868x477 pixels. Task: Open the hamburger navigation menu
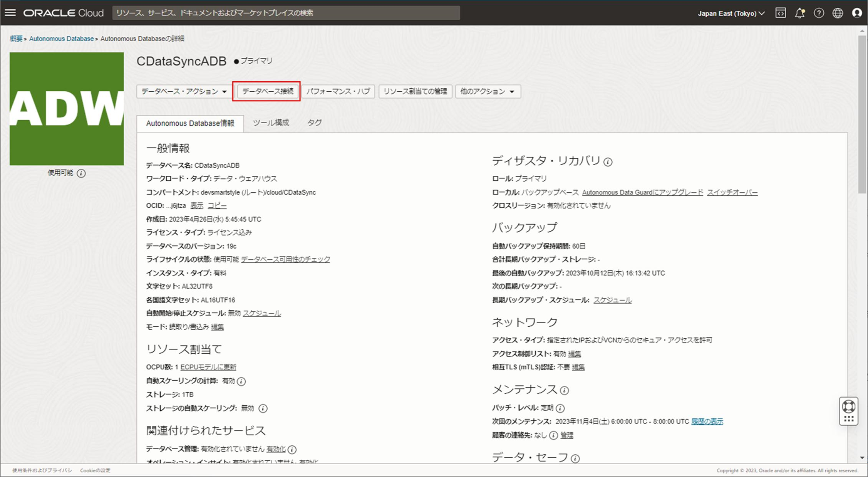10,13
